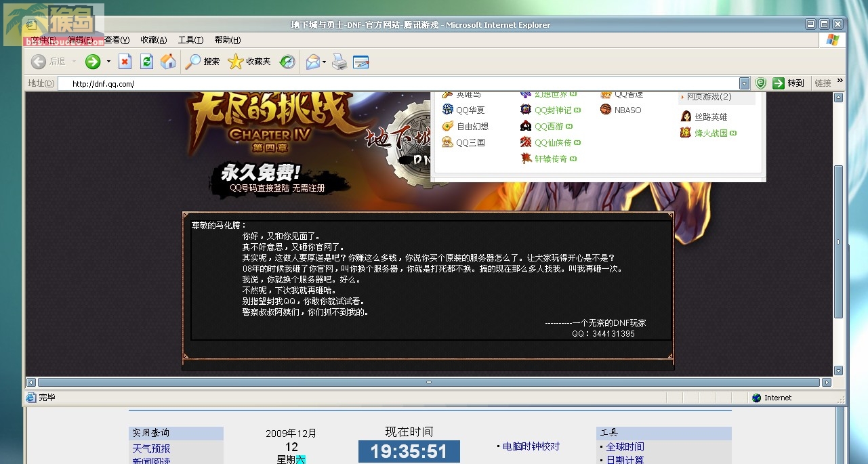Open the 自由幻想 game link
Screen dimensions: 868x464
click(472, 126)
